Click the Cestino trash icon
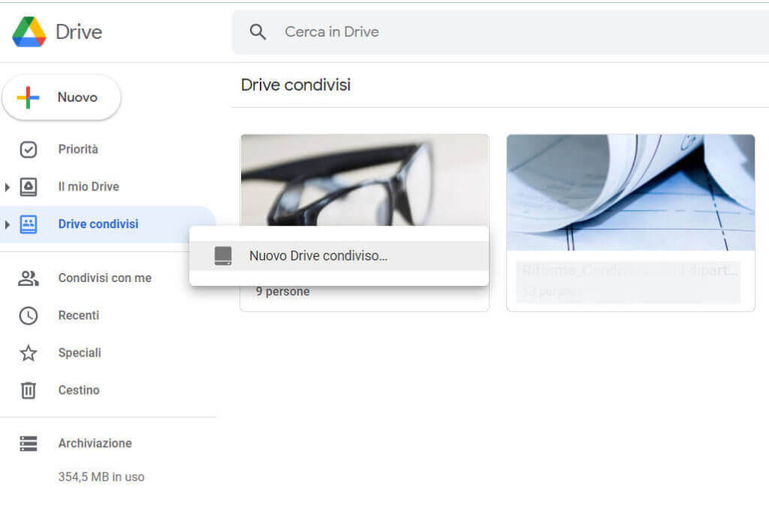Screen dimensions: 769x532 pyautogui.click(x=29, y=390)
